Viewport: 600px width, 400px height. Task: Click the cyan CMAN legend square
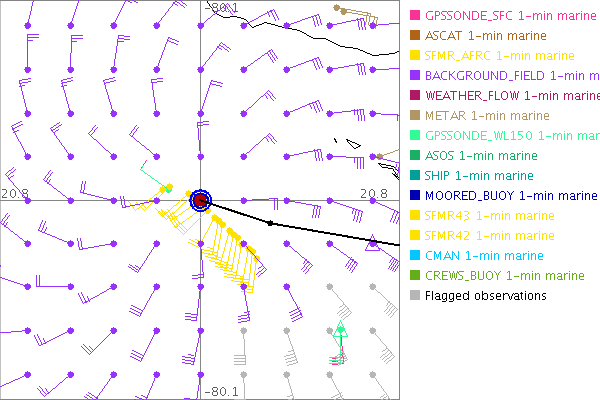coord(415,256)
